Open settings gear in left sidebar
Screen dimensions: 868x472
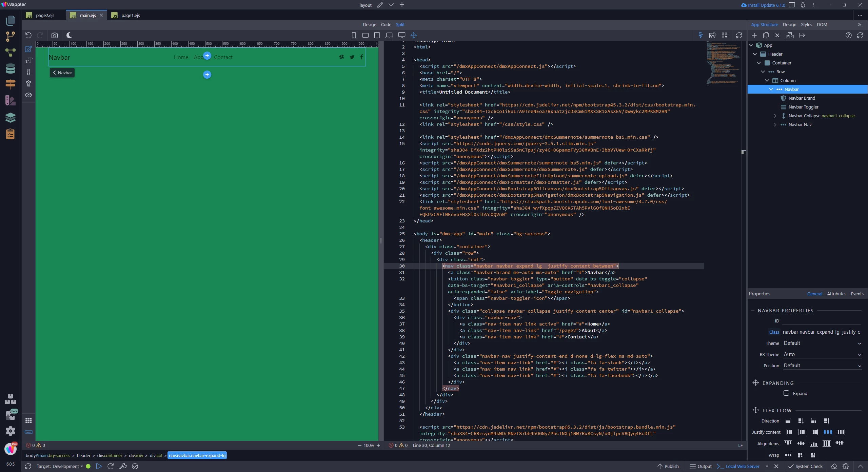pos(11,431)
